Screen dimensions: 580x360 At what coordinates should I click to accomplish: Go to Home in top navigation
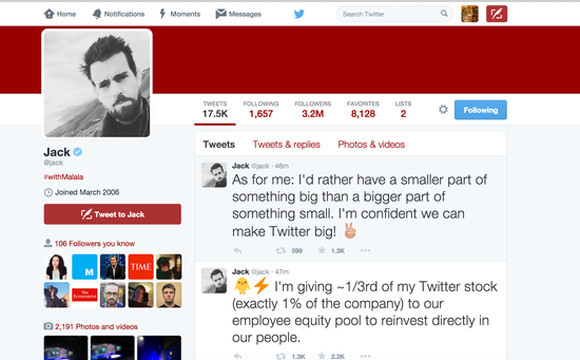tap(60, 14)
